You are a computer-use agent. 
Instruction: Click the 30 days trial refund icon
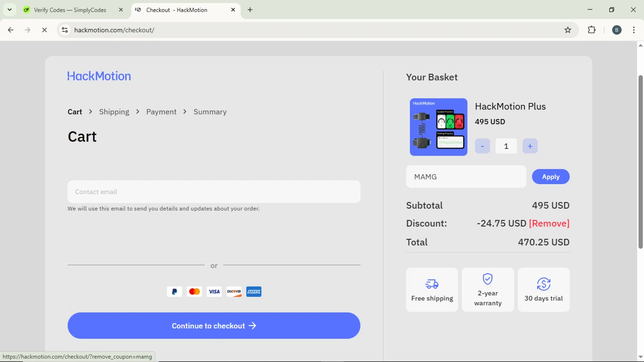pyautogui.click(x=544, y=284)
